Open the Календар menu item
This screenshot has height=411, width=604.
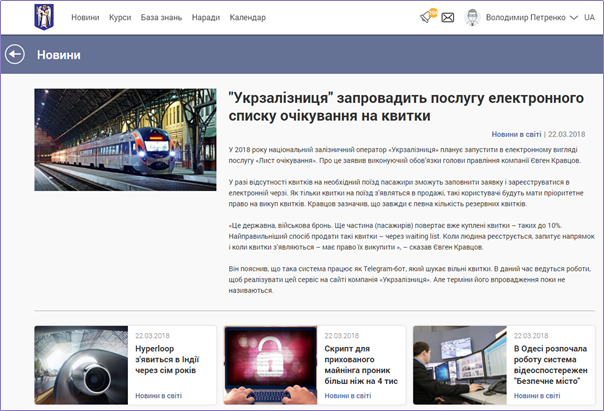click(247, 18)
